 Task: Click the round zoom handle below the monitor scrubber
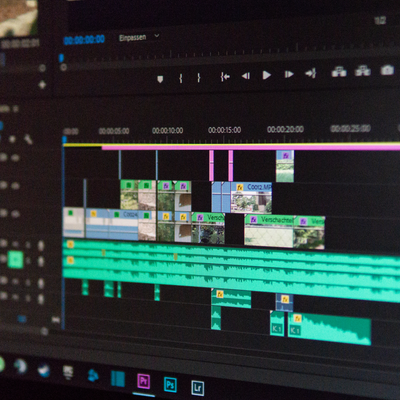(x=64, y=67)
